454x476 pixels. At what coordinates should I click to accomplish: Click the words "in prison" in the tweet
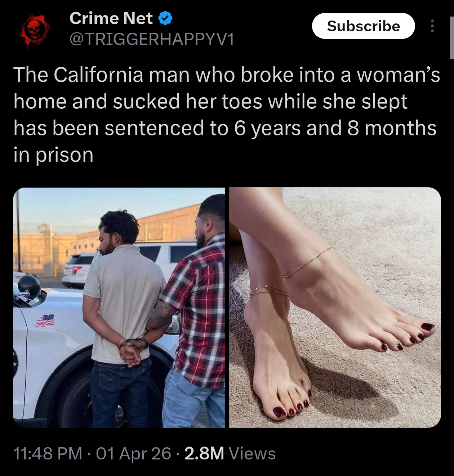click(53, 155)
